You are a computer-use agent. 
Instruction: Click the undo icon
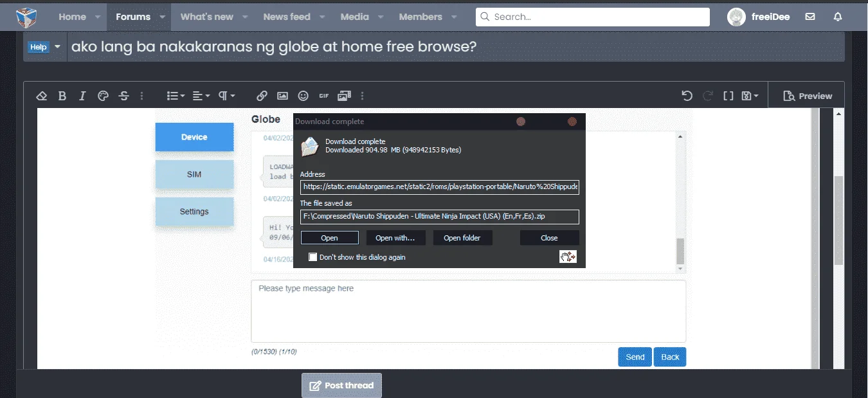tap(687, 96)
